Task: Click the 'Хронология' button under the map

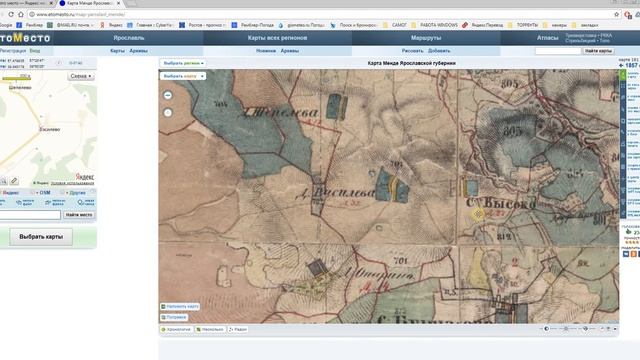Action: pyautogui.click(x=176, y=329)
